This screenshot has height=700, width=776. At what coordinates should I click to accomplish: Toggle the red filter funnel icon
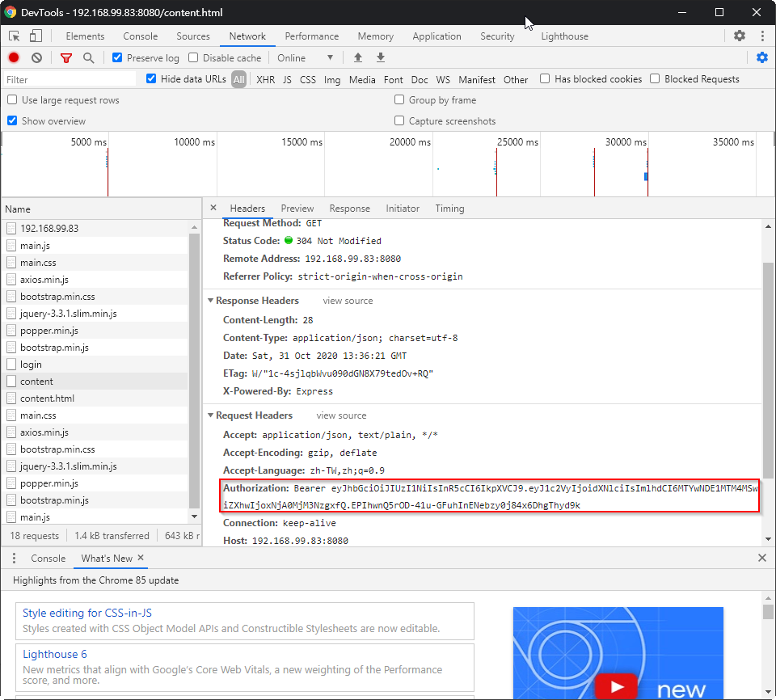click(65, 58)
